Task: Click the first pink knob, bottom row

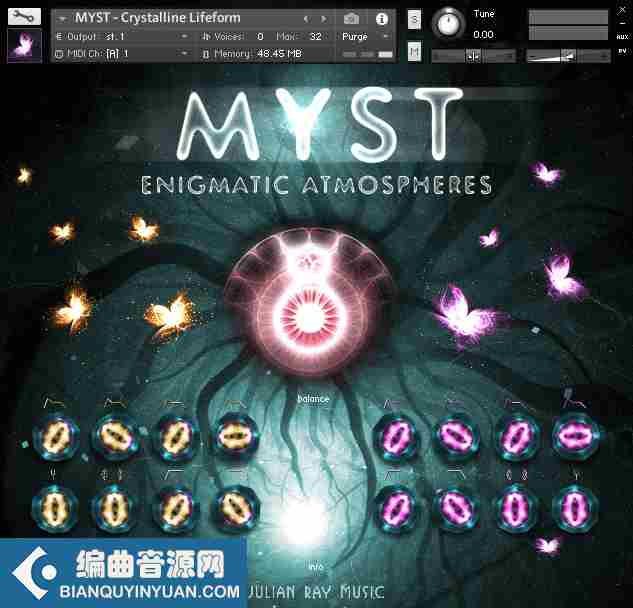Action: click(x=397, y=508)
